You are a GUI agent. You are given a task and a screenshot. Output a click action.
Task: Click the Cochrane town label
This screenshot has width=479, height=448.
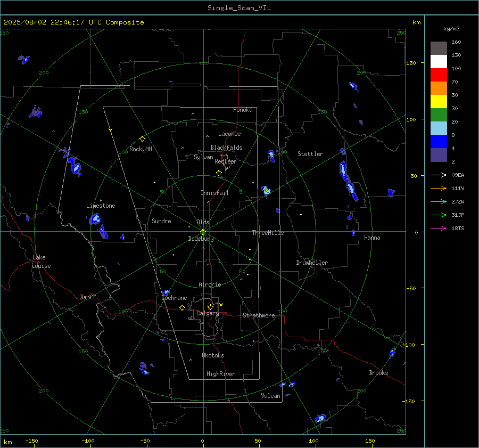tap(174, 298)
